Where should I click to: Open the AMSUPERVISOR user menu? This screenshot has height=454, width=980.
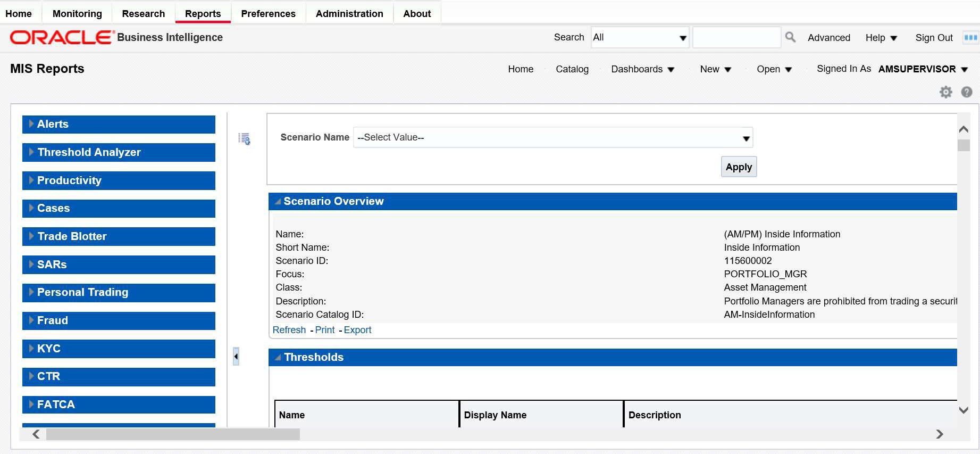[x=923, y=69]
